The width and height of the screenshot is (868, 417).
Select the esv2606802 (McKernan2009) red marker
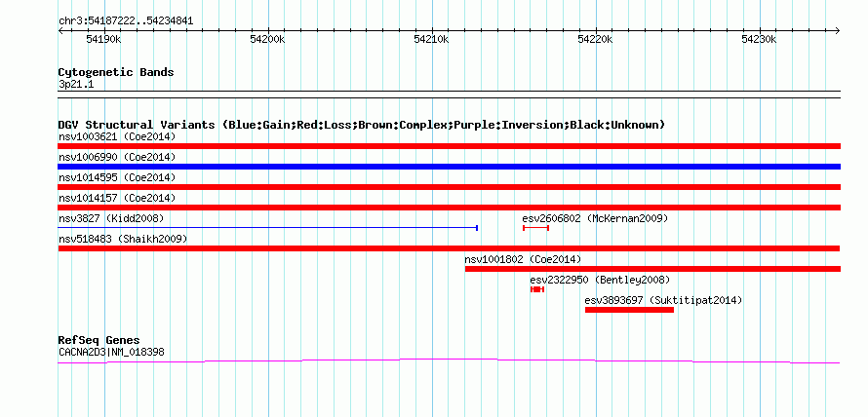coord(535,228)
